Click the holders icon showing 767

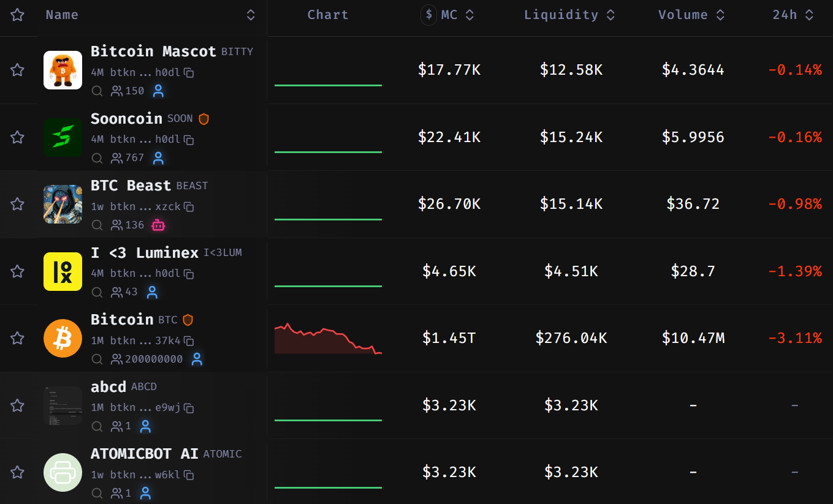[116, 158]
